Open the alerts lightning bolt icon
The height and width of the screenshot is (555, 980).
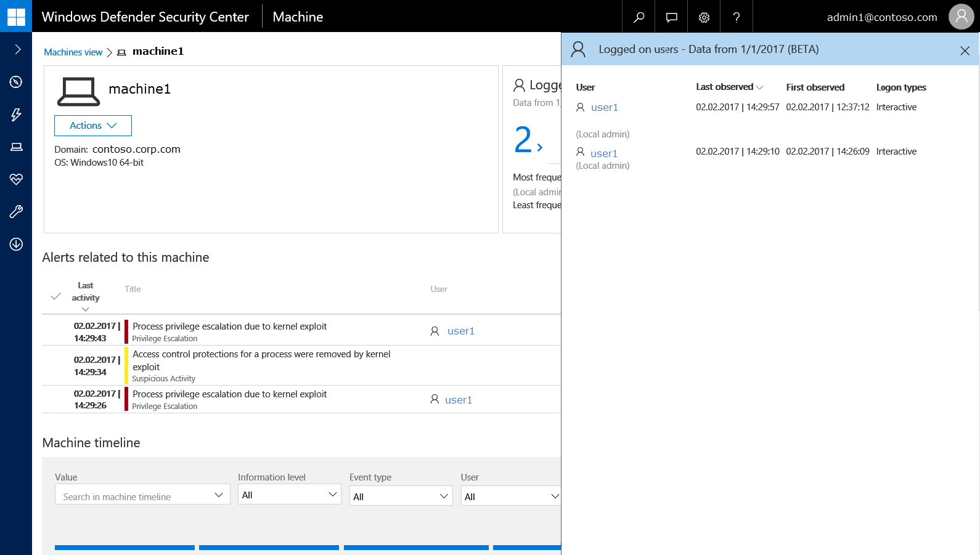[16, 115]
